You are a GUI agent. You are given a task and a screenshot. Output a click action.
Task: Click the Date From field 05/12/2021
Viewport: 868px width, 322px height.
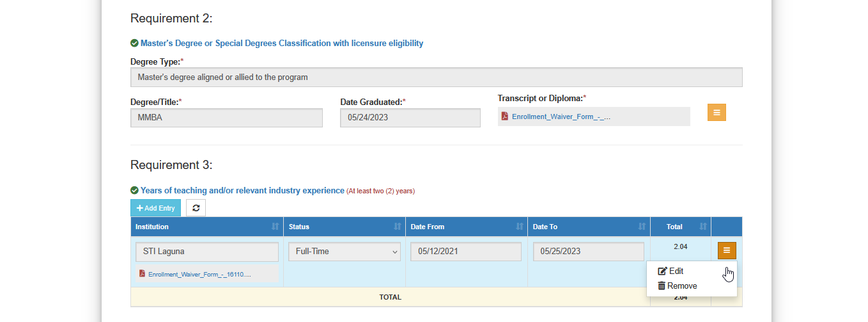(x=466, y=252)
